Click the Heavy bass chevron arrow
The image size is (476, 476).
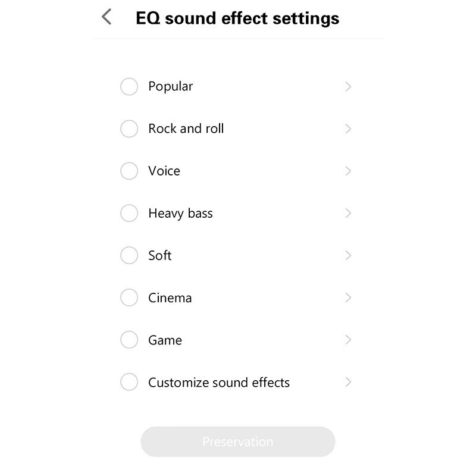pos(348,213)
